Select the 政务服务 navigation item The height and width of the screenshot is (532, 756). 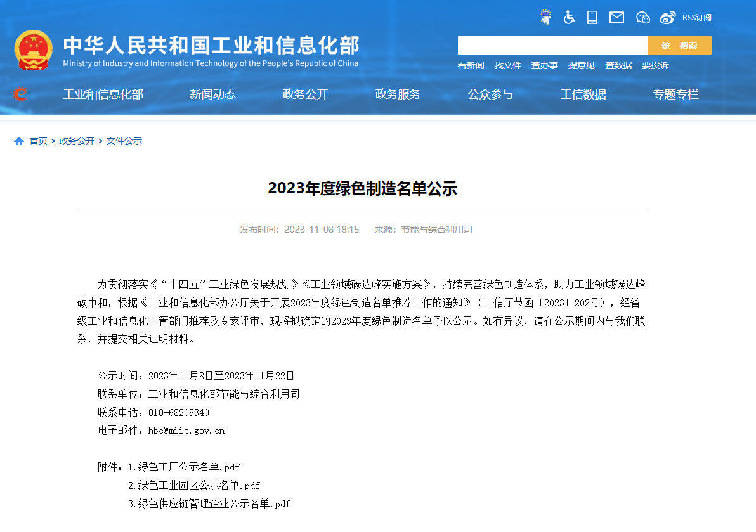398,94
